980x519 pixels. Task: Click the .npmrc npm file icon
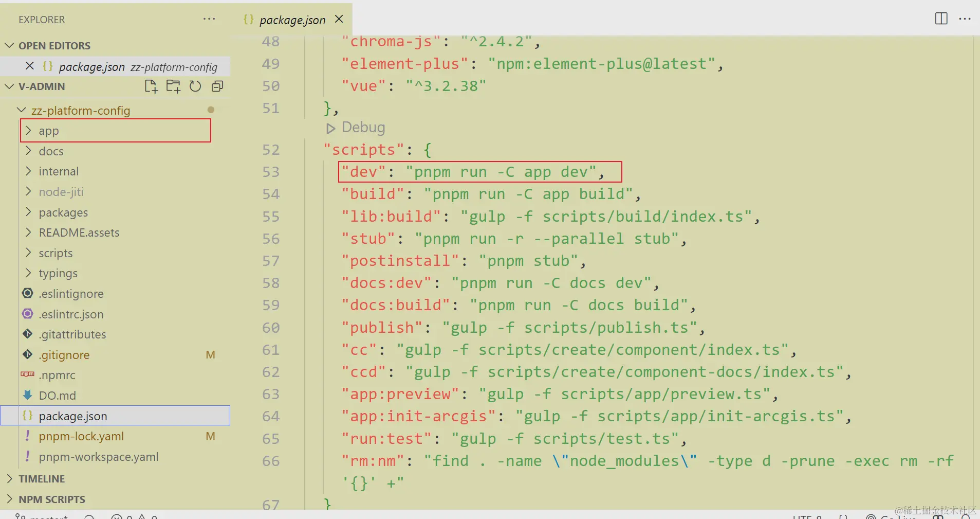(28, 374)
